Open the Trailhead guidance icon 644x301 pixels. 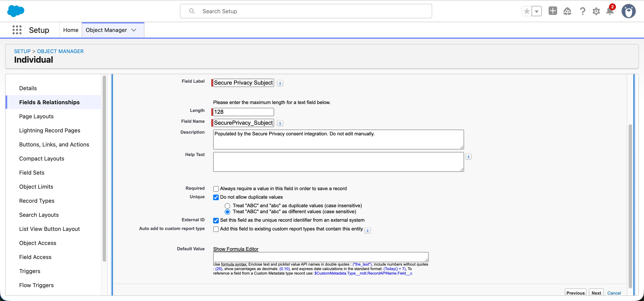tap(567, 11)
